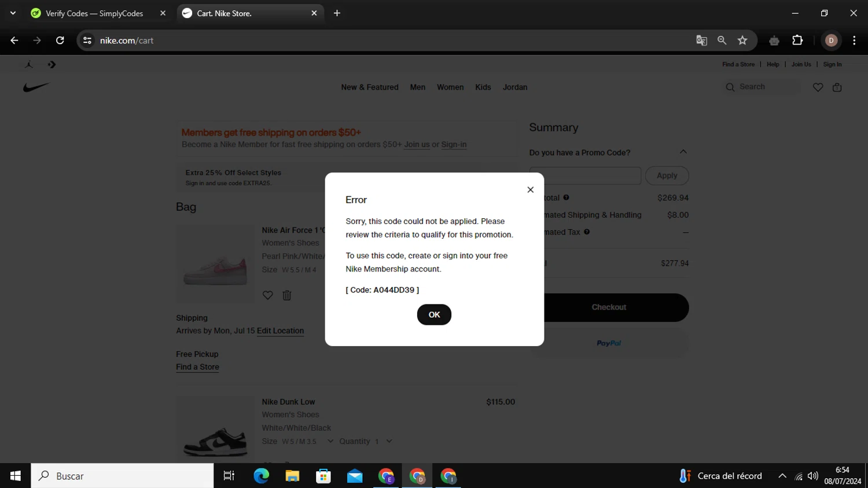The height and width of the screenshot is (488, 868).
Task: Launch Microsoft Edge from taskbar
Action: 261,476
